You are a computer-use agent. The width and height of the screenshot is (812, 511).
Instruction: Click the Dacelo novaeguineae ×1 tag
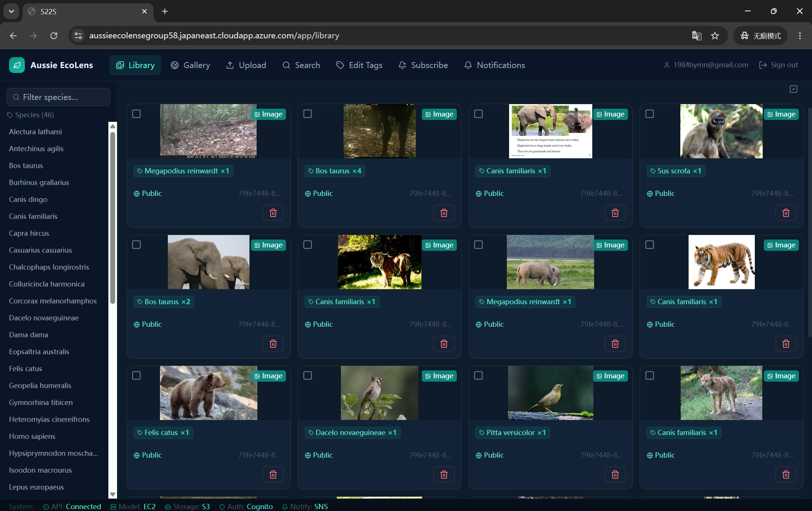[353, 432]
